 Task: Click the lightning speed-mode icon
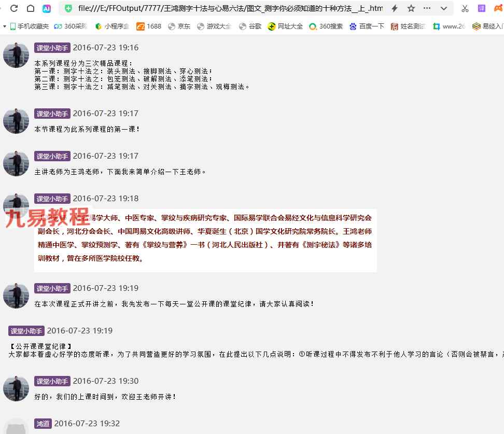pyautogui.click(x=395, y=8)
